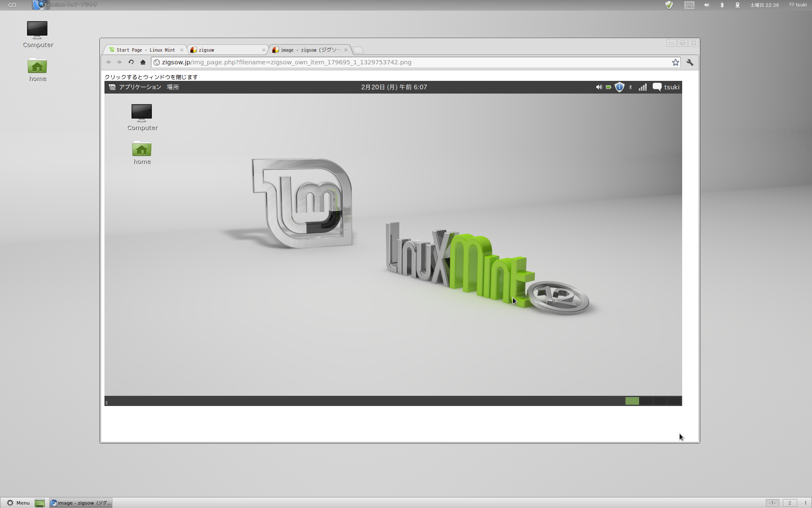Click the date and time display
This screenshot has height=508, width=812.
[x=764, y=5]
